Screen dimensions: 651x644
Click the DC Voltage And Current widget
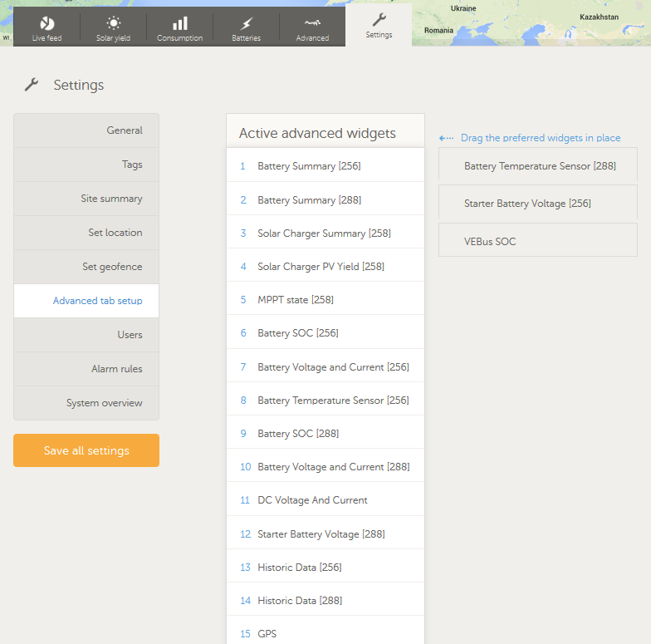click(325, 500)
